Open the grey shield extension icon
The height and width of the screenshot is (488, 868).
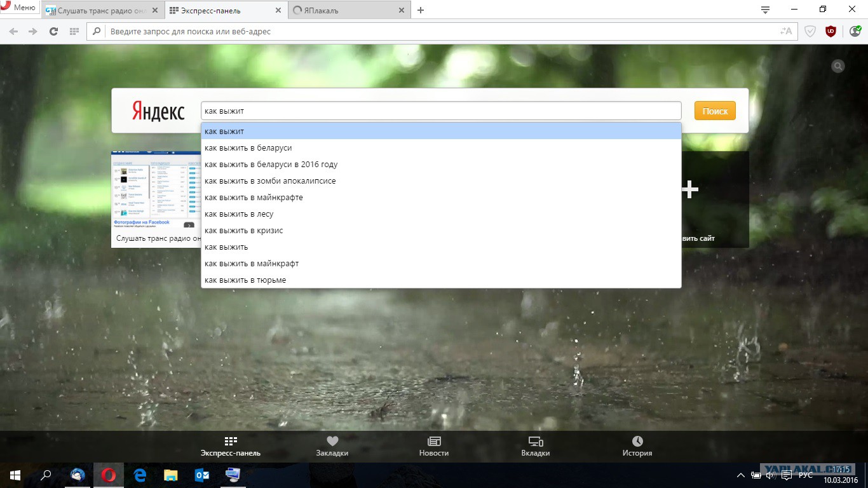point(810,31)
